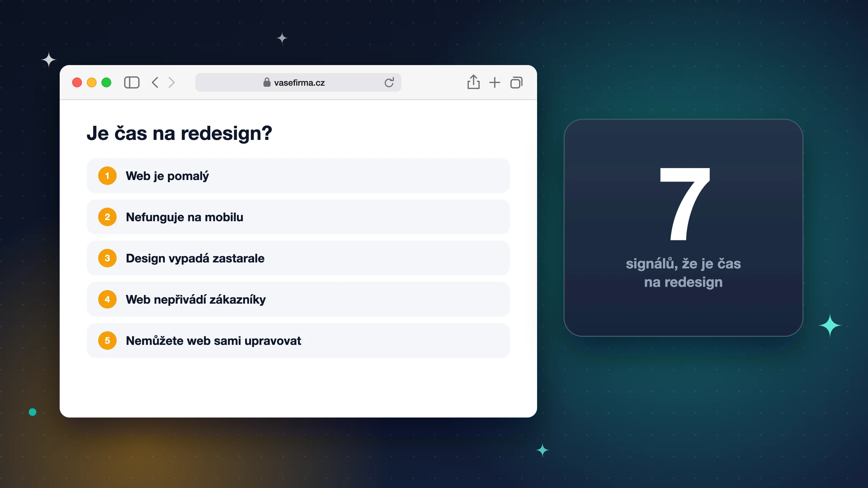Maximize window with the green button
The height and width of the screenshot is (488, 868).
[106, 82]
